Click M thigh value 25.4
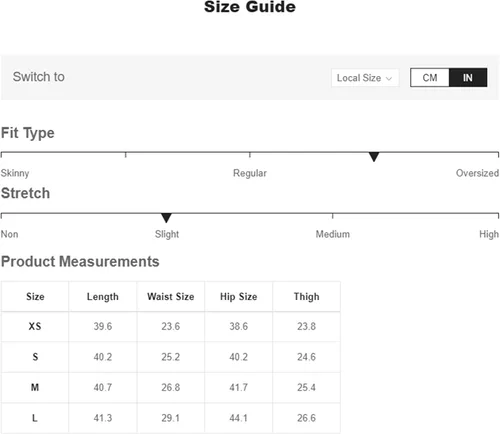This screenshot has width=500, height=434. click(306, 387)
